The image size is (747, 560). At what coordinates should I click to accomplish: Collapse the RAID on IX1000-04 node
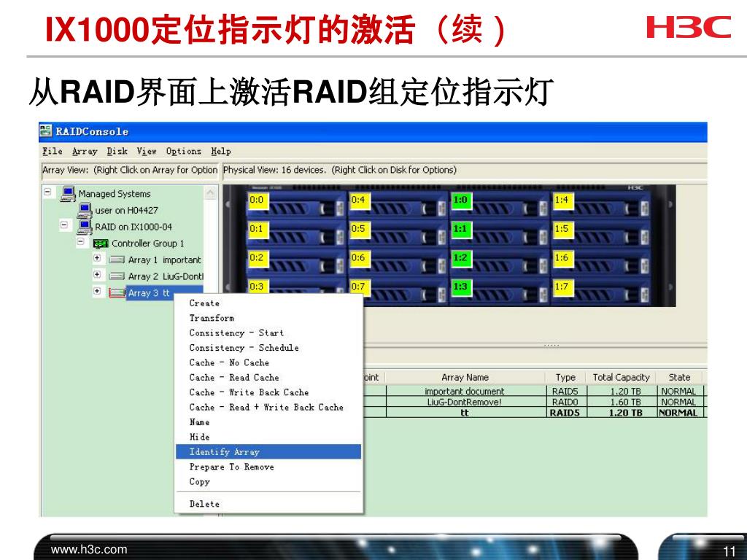click(x=64, y=225)
